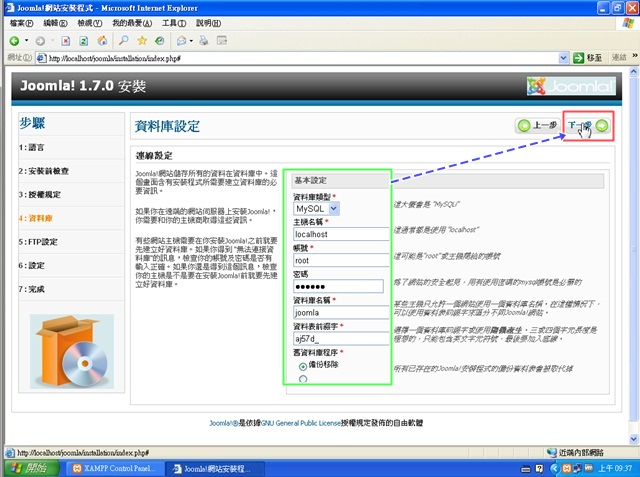Open the Mail button dropdown arrow
This screenshot has width=640, height=477.
(x=191, y=40)
